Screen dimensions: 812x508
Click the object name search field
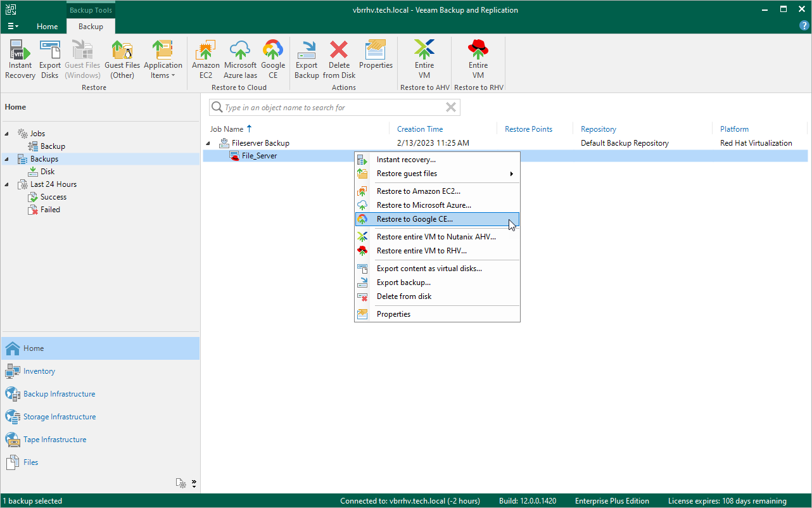coord(334,108)
